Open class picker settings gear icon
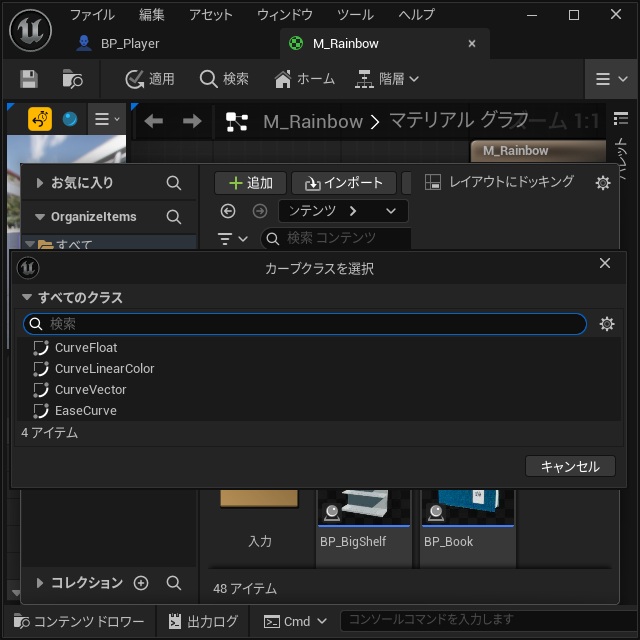The width and height of the screenshot is (640, 640). [607, 324]
